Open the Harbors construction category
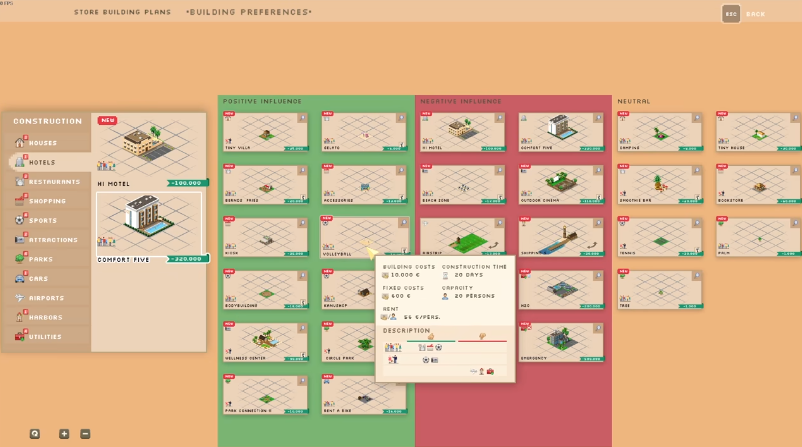This screenshot has width=802, height=447. tap(46, 318)
